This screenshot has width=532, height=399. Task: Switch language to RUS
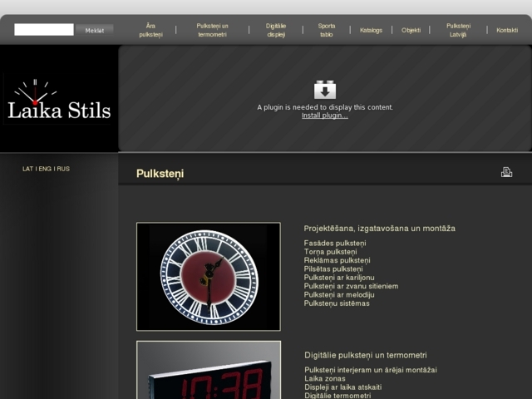pyautogui.click(x=63, y=169)
